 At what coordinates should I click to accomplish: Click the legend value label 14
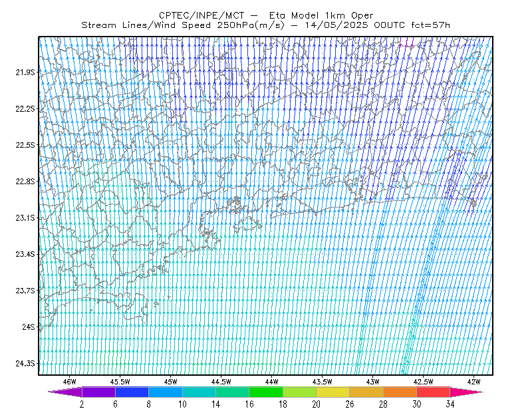tap(215, 404)
